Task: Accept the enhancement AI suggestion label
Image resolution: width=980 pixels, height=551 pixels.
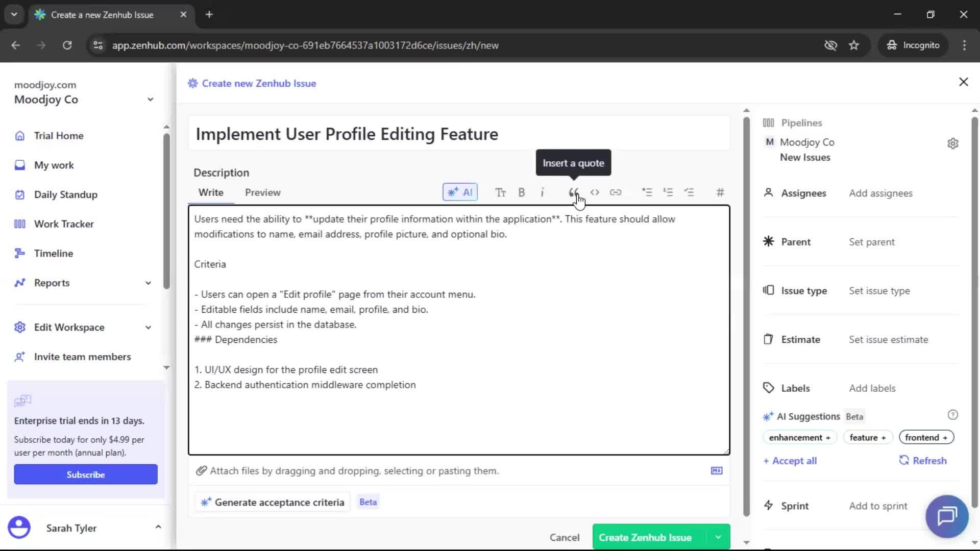Action: [799, 437]
